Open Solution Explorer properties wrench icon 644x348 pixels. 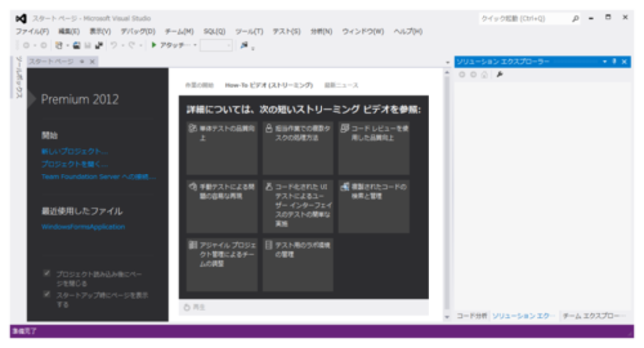500,75
